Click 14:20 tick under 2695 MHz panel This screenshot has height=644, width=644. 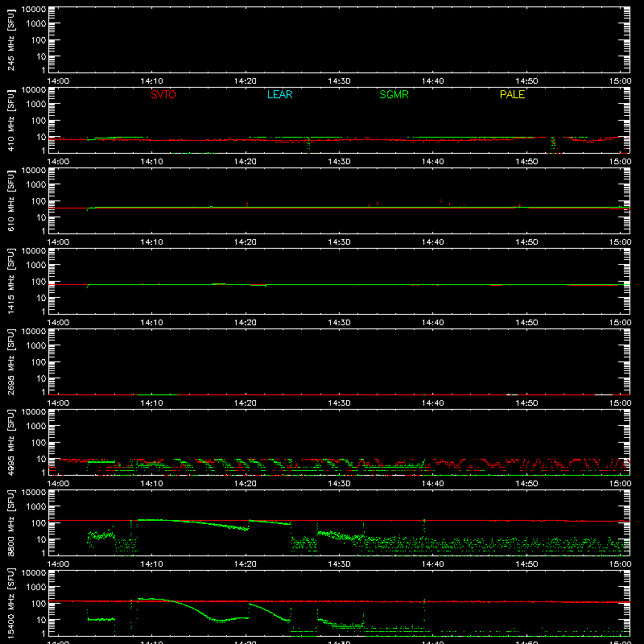point(246,403)
